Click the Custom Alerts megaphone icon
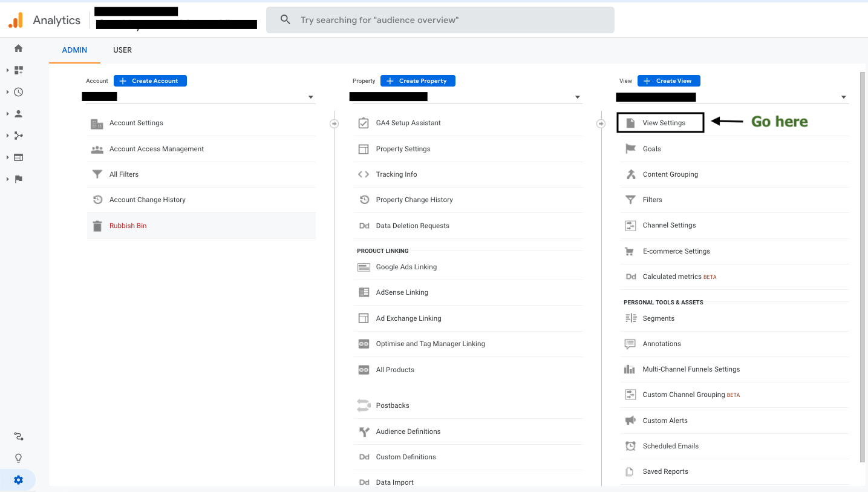The width and height of the screenshot is (868, 492). [630, 421]
